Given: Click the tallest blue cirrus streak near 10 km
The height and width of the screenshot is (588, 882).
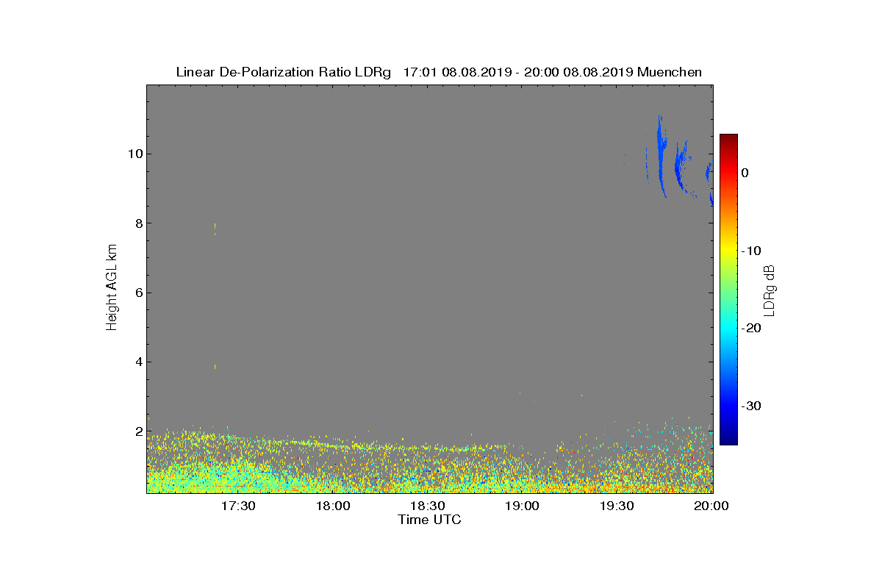Looking at the screenshot, I should tap(661, 154).
